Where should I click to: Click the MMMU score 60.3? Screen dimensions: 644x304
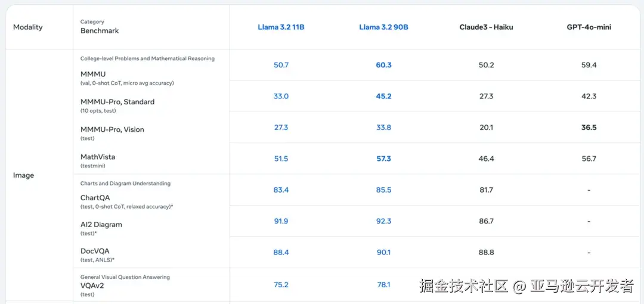(383, 65)
